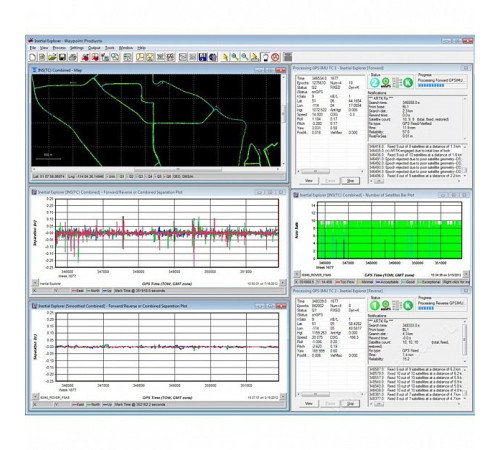Click the New Project blank-page toolbar icon
The height and width of the screenshot is (450, 500).
[33, 57]
